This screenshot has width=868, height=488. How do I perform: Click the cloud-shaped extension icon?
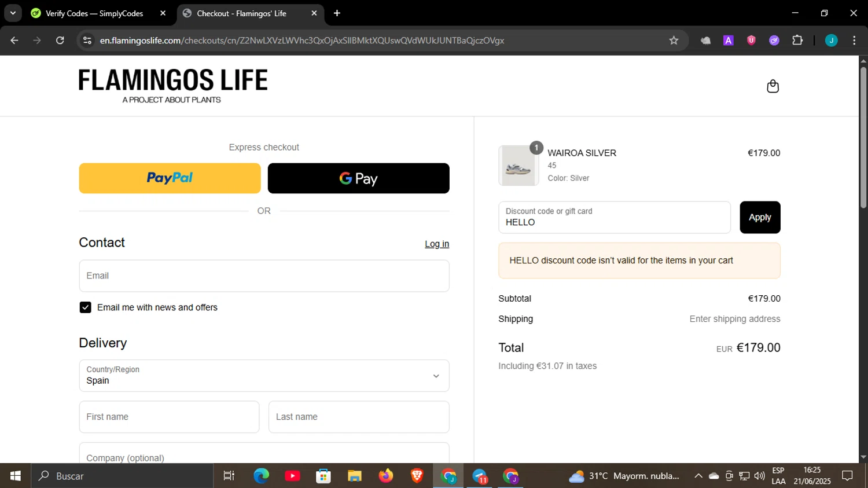[705, 41]
